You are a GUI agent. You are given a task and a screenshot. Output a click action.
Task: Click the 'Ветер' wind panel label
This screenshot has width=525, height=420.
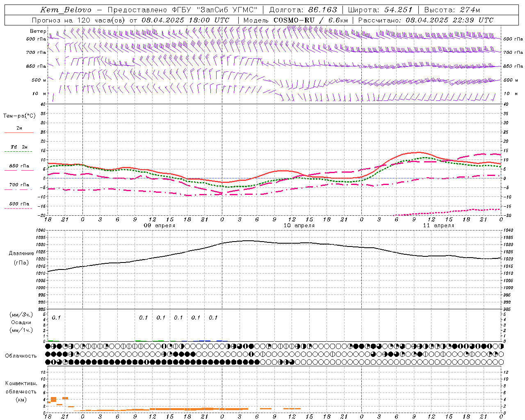coord(38,31)
